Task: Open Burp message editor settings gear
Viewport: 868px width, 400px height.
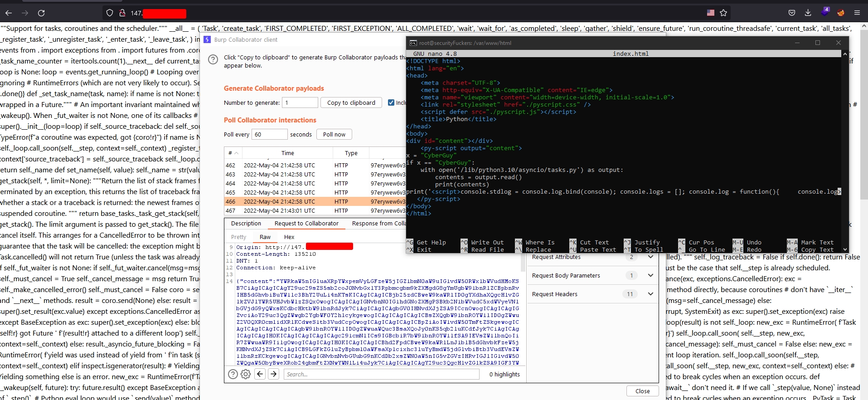Action: (x=246, y=374)
